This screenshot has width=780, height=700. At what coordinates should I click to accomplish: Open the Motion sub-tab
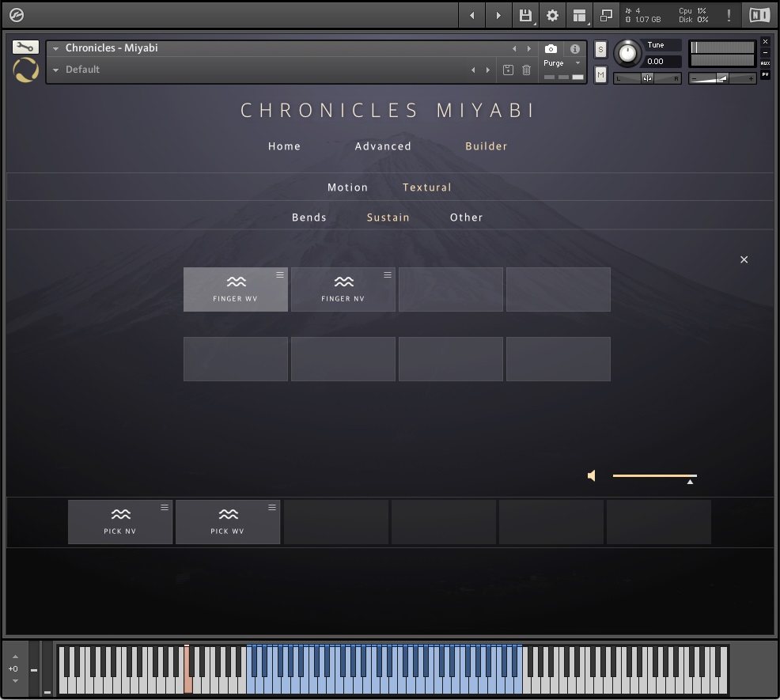pos(347,187)
